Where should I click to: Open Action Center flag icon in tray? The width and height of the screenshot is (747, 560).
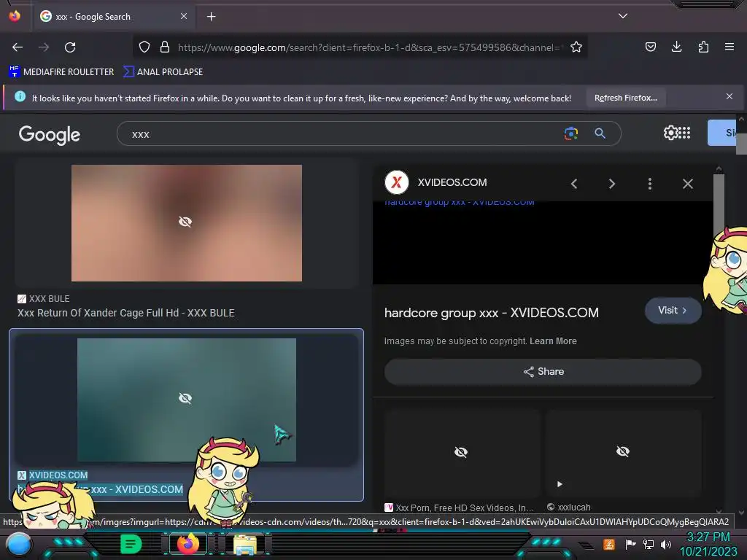click(x=631, y=544)
